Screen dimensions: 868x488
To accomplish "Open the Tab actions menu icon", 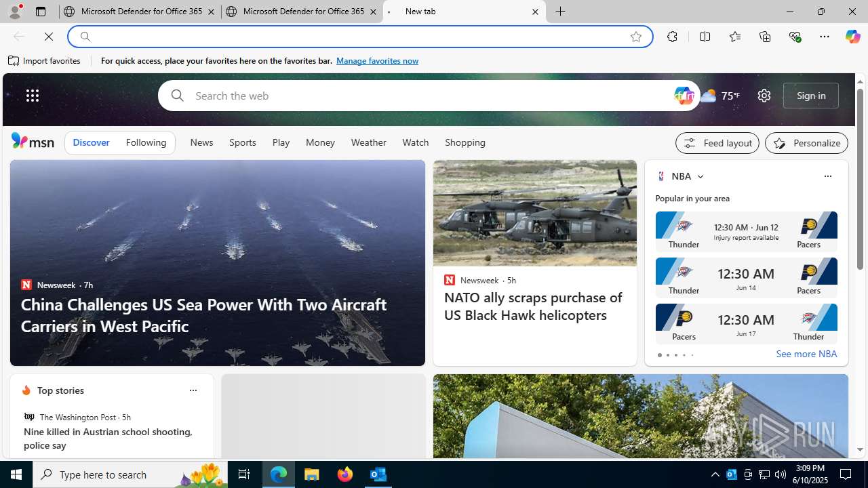I will tap(40, 12).
